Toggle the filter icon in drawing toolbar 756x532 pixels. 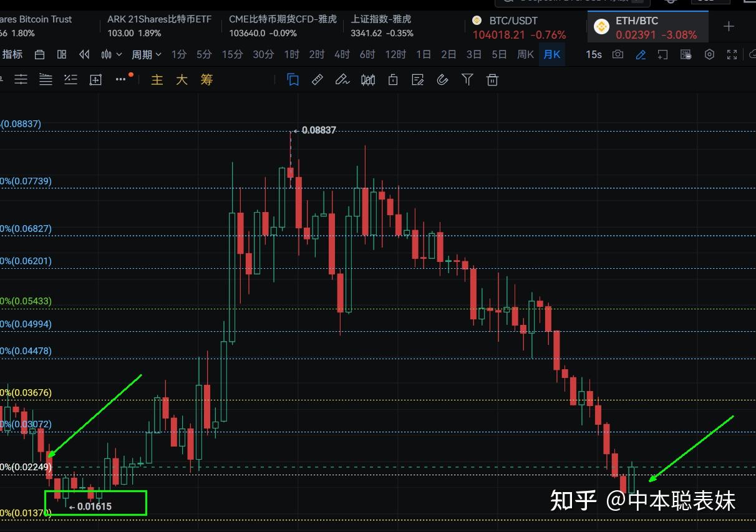467,79
